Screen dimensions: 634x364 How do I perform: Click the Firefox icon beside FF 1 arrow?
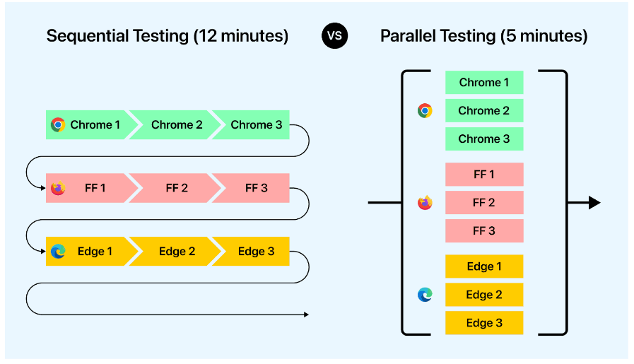(x=58, y=188)
